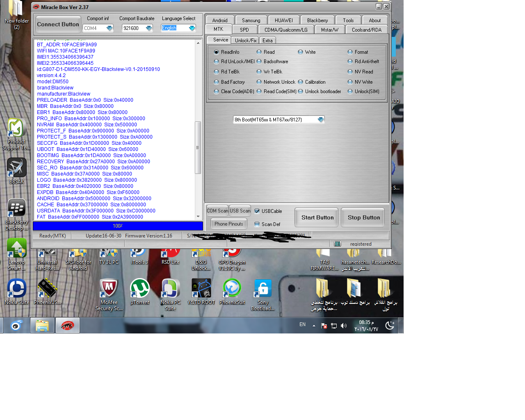Click USB Scan button
This screenshot has width=525, height=420.
(x=240, y=211)
